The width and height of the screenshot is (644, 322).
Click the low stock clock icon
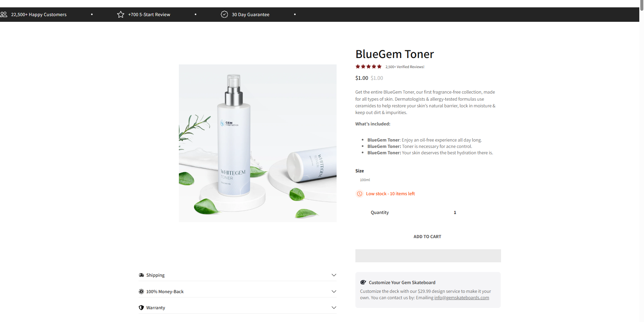click(x=359, y=194)
